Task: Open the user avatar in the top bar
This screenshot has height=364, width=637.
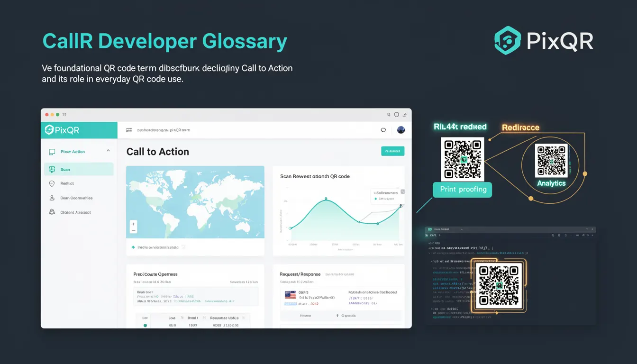Action: click(x=401, y=130)
